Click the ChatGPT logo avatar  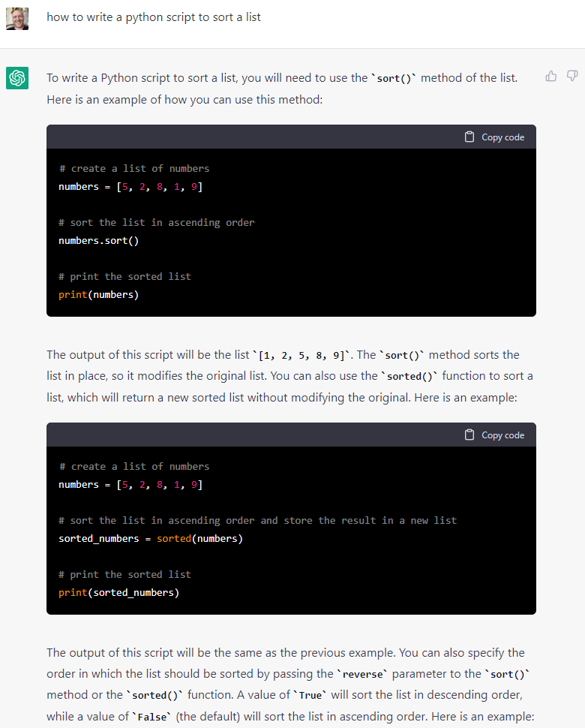click(17, 77)
